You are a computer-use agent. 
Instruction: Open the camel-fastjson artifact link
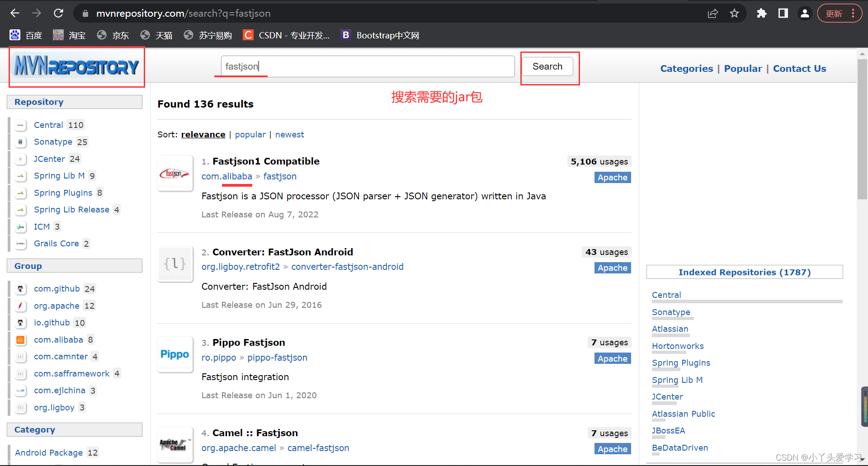click(318, 448)
